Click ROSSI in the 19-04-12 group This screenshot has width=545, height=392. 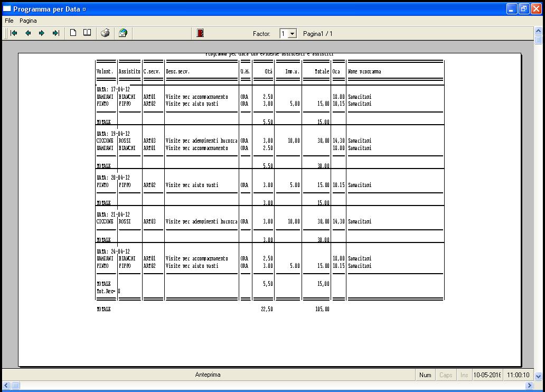(x=125, y=141)
